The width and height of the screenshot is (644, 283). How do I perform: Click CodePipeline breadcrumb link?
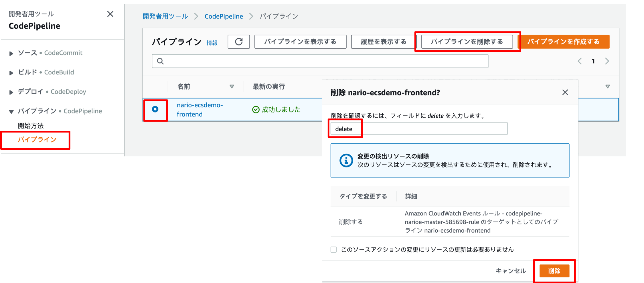(x=224, y=16)
